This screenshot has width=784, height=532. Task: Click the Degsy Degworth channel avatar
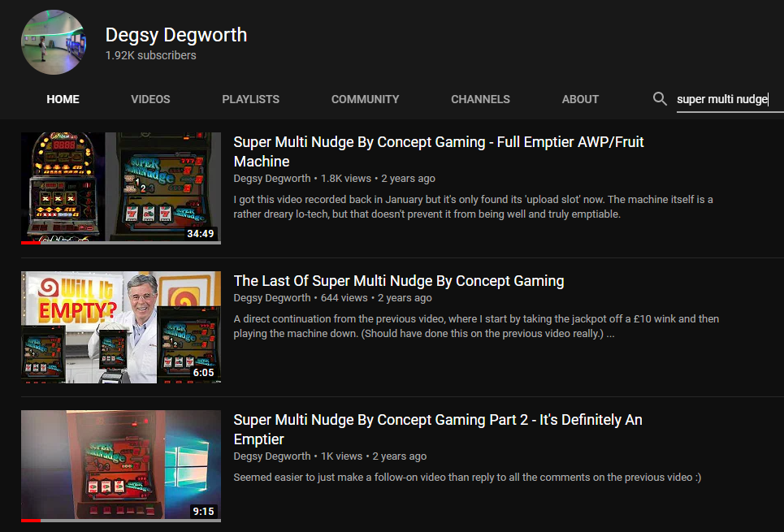(52, 42)
